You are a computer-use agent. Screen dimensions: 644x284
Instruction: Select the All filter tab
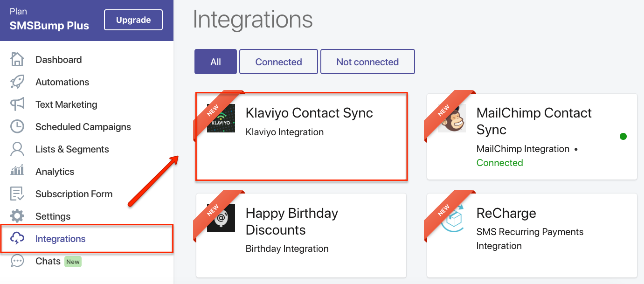coord(215,62)
